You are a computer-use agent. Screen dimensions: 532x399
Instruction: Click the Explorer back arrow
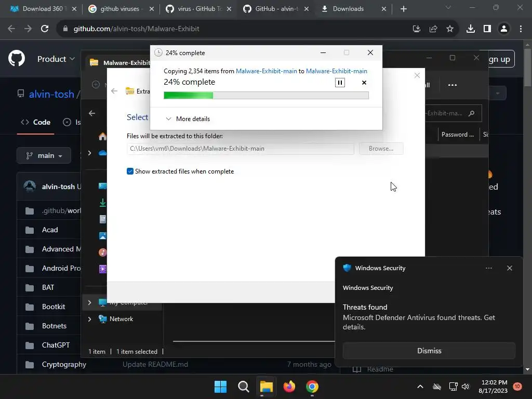pyautogui.click(x=92, y=113)
